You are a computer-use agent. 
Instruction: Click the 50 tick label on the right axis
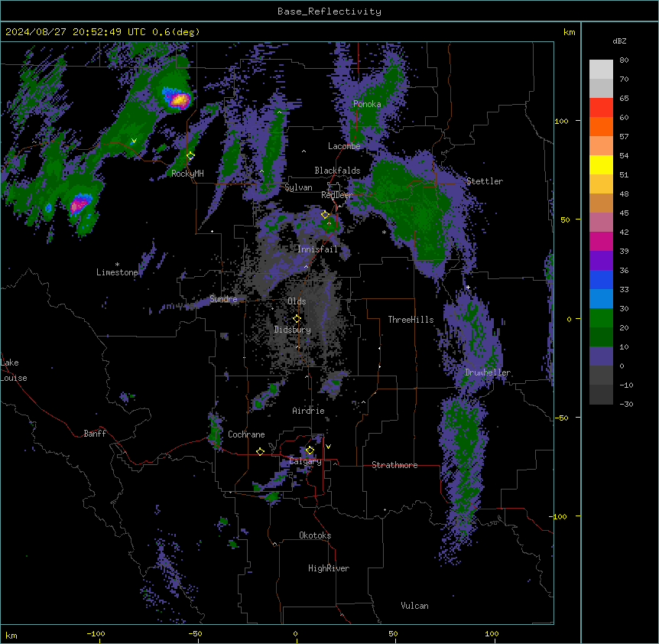(x=565, y=220)
